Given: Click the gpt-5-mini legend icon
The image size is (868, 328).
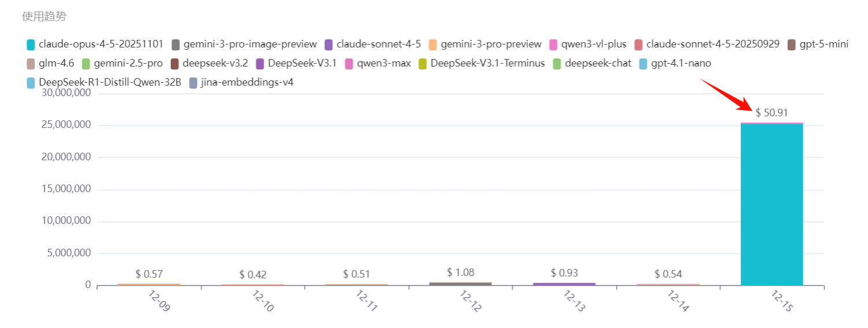Looking at the screenshot, I should click(x=792, y=44).
